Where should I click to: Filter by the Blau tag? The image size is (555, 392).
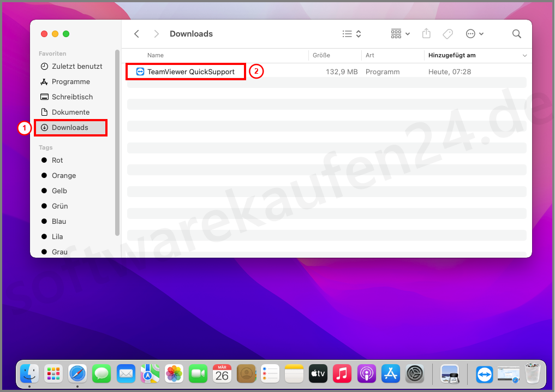pos(54,221)
